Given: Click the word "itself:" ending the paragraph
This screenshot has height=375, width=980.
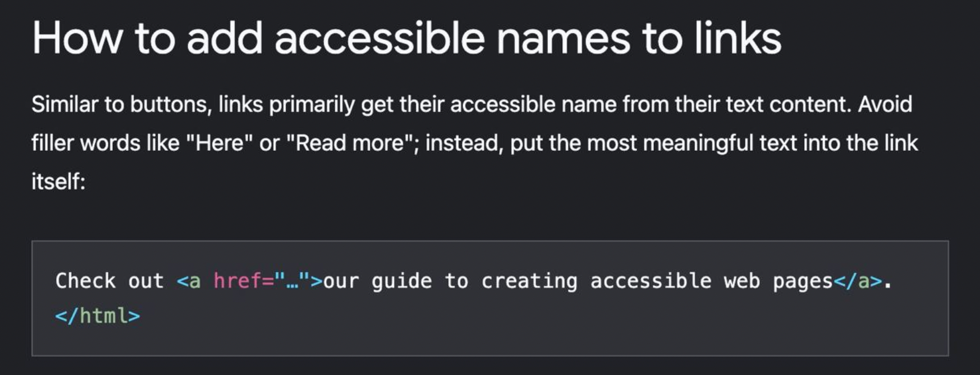Looking at the screenshot, I should (58, 181).
